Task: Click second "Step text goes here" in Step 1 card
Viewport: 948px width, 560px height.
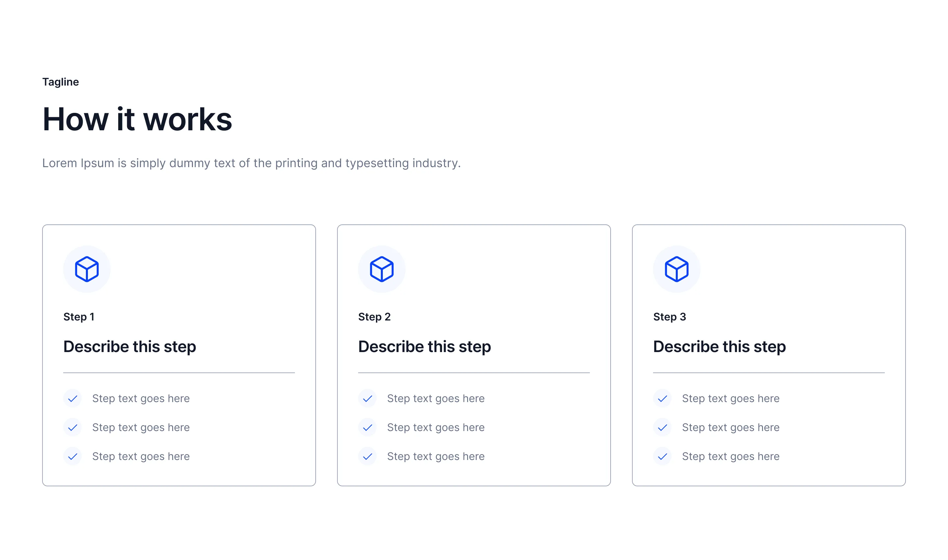Action: pyautogui.click(x=141, y=428)
